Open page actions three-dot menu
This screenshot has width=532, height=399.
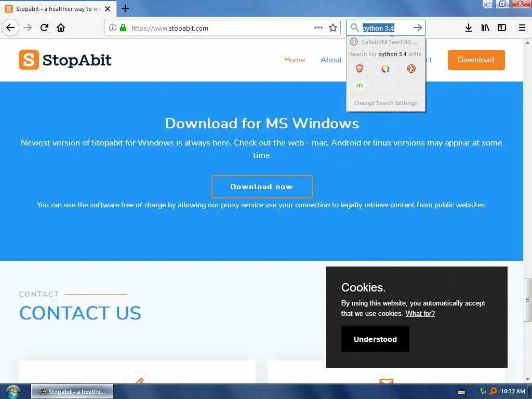click(318, 28)
